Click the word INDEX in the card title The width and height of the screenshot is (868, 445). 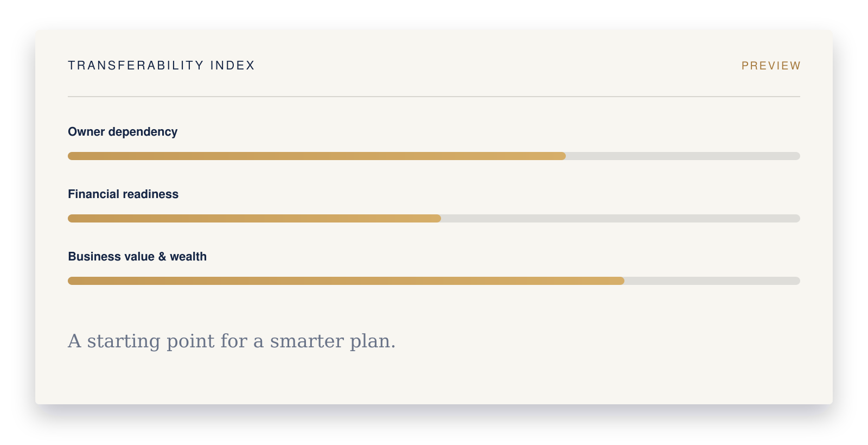point(233,65)
